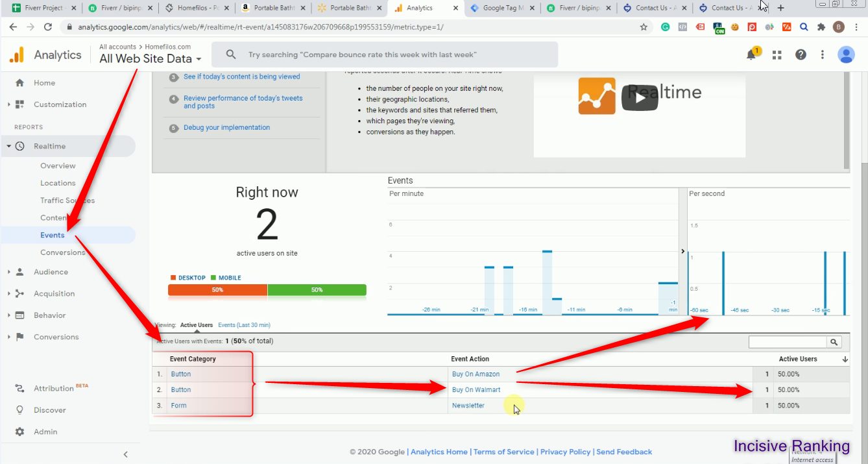
Task: Open the Chrome extensions puzzle icon
Action: 821,27
